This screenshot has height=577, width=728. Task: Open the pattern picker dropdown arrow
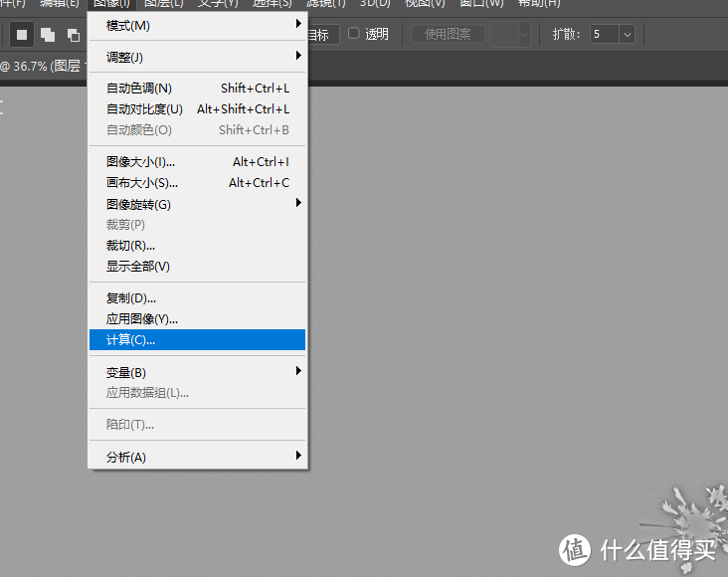tap(525, 34)
